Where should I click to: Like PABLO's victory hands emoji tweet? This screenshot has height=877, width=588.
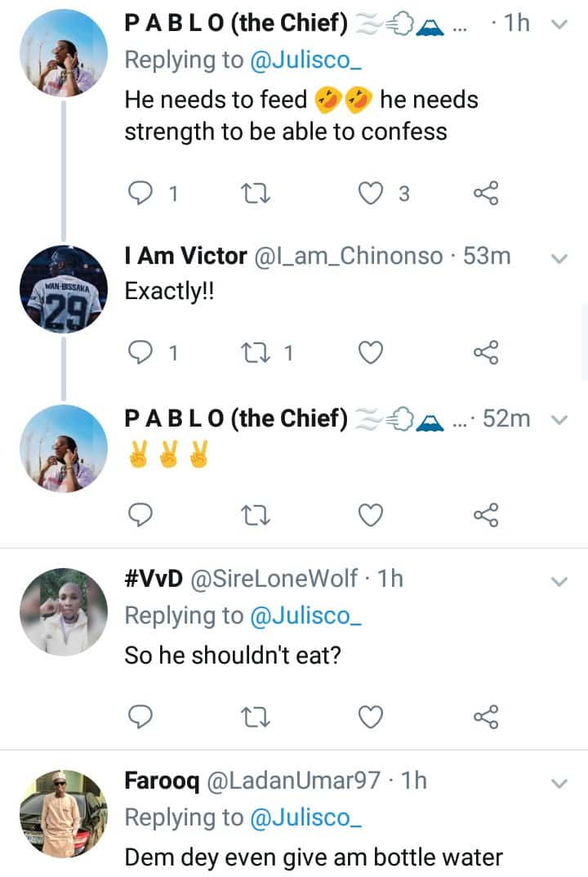tap(372, 514)
